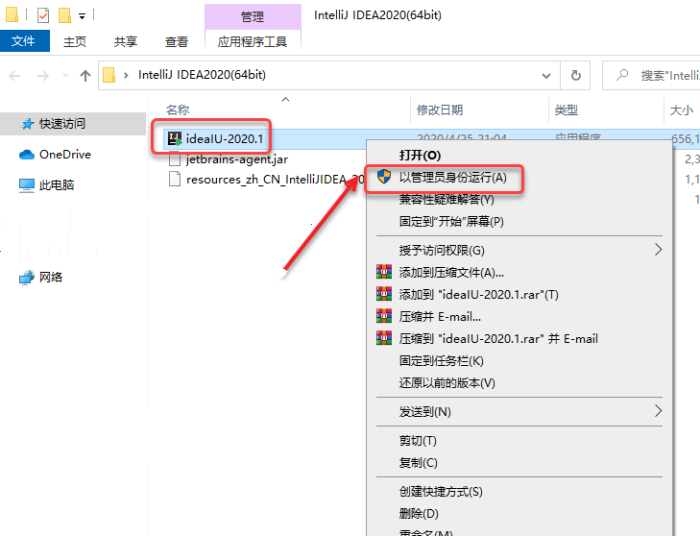Click the IntelliJ IDEA2020(64bit) address path text
700x536 pixels.
(x=202, y=75)
